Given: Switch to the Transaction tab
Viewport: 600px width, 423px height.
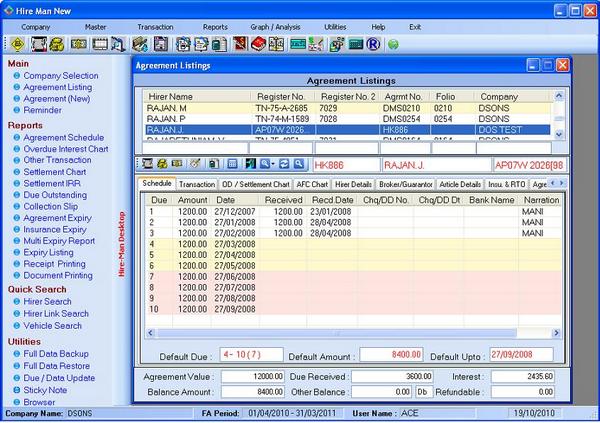Looking at the screenshot, I should pyautogui.click(x=197, y=184).
